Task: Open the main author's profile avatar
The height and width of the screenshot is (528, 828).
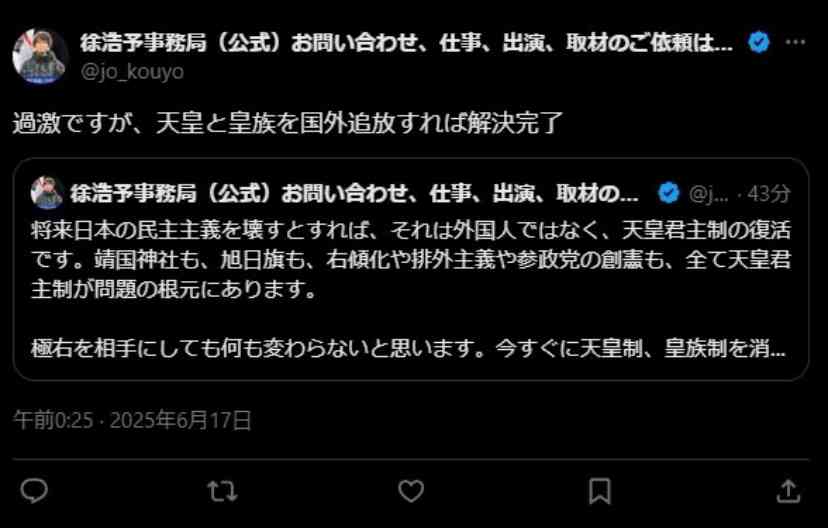Action: coord(40,56)
